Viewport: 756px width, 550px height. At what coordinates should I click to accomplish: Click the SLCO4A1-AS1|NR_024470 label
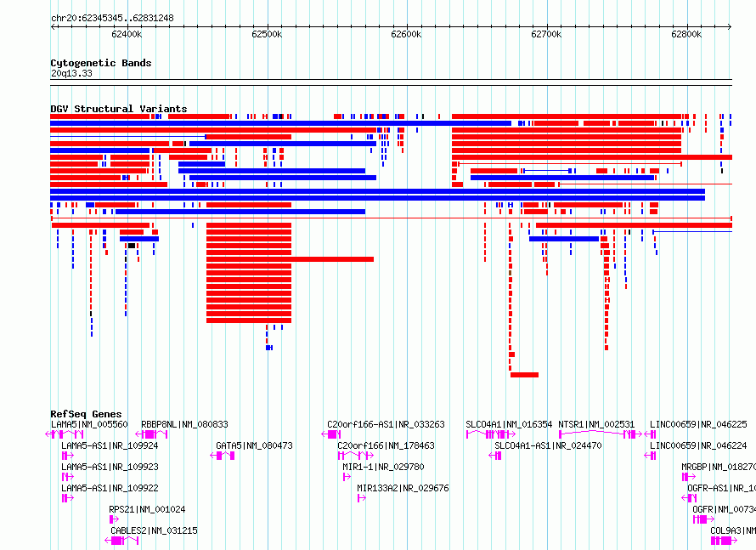548,445
